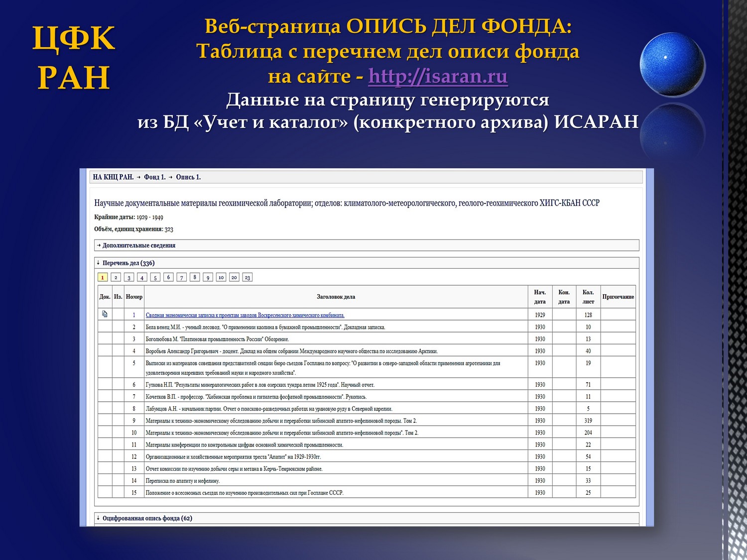Jump to page 10 of the list
747x560 pixels.
coord(221,277)
